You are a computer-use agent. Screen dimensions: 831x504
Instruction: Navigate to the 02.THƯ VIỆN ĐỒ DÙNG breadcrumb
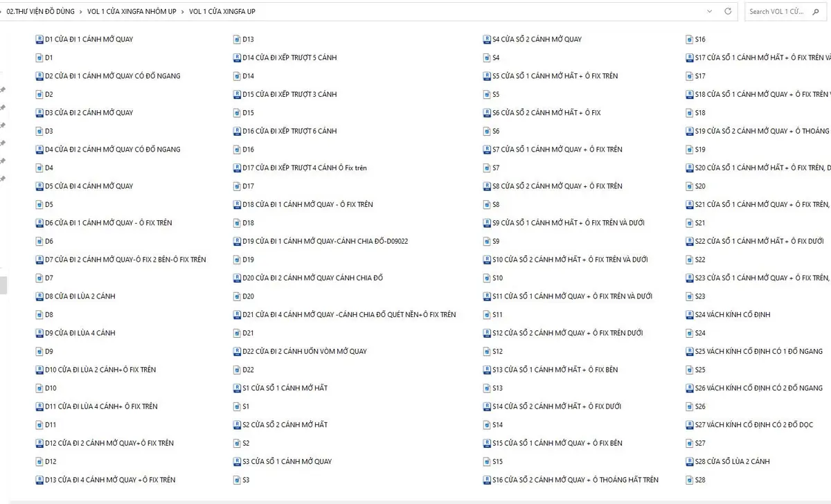(40, 12)
